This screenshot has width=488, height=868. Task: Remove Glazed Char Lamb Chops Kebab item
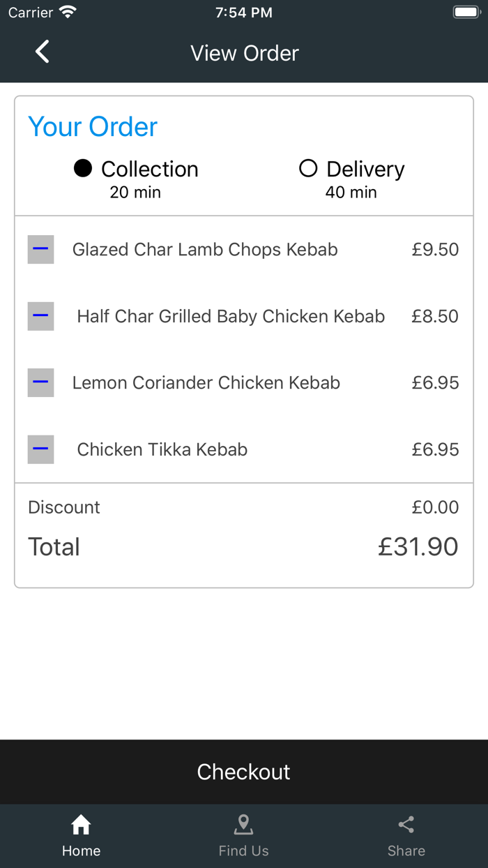tap(40, 249)
